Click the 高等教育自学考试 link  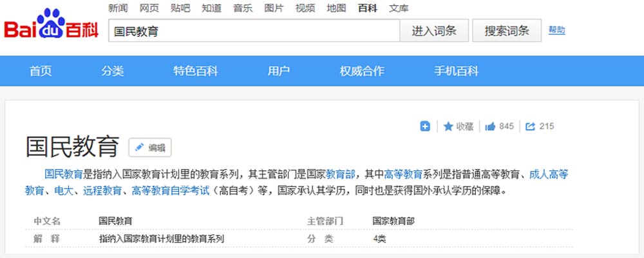171,191
